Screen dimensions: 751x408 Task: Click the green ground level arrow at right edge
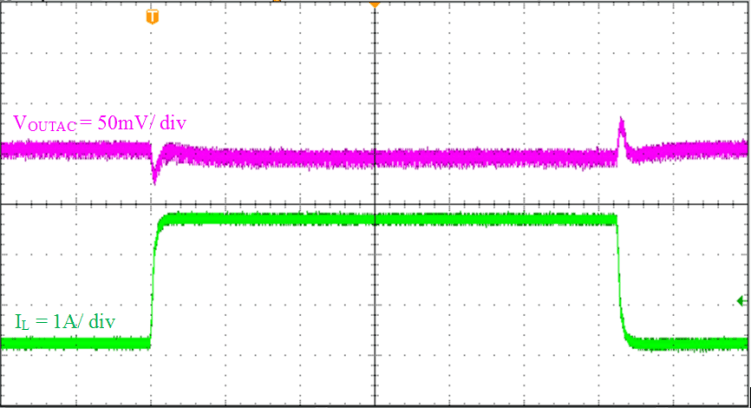pyautogui.click(x=742, y=301)
